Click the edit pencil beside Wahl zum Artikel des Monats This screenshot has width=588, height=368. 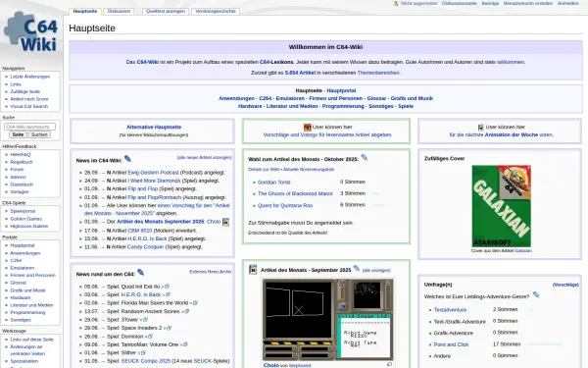coord(365,158)
